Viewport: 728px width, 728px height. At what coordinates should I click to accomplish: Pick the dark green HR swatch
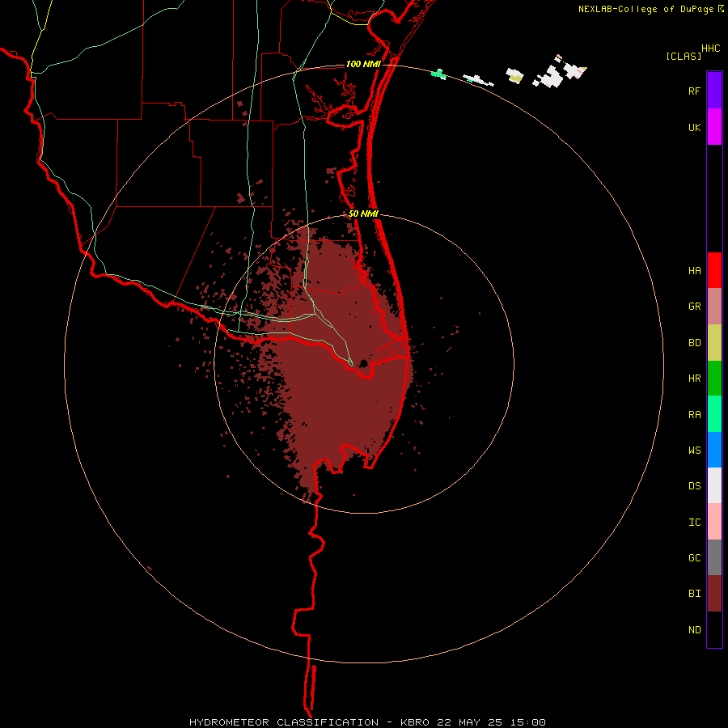click(x=714, y=379)
